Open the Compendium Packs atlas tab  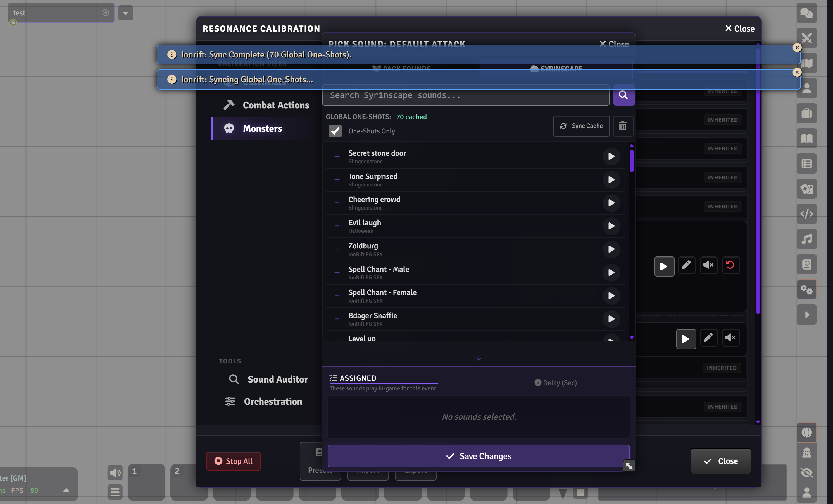806,264
